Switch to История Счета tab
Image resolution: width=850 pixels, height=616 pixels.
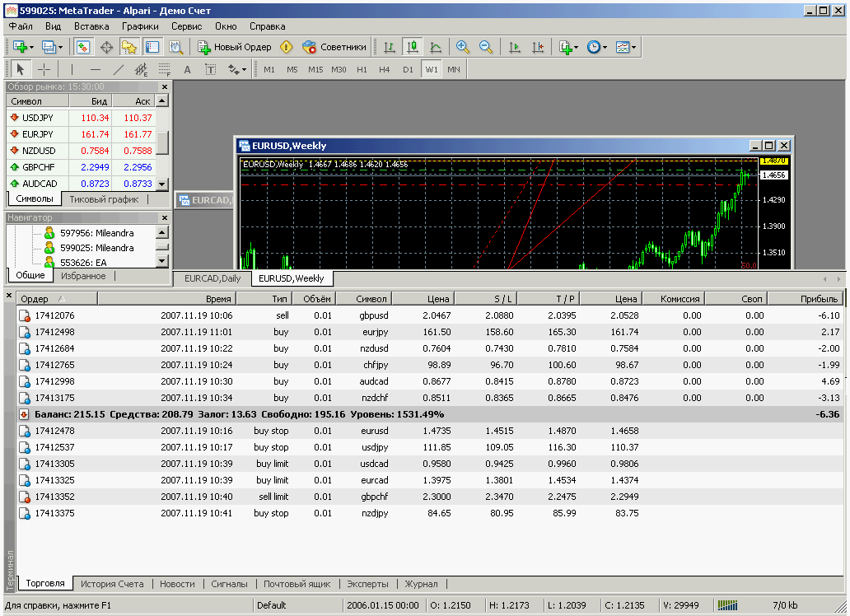point(112,584)
